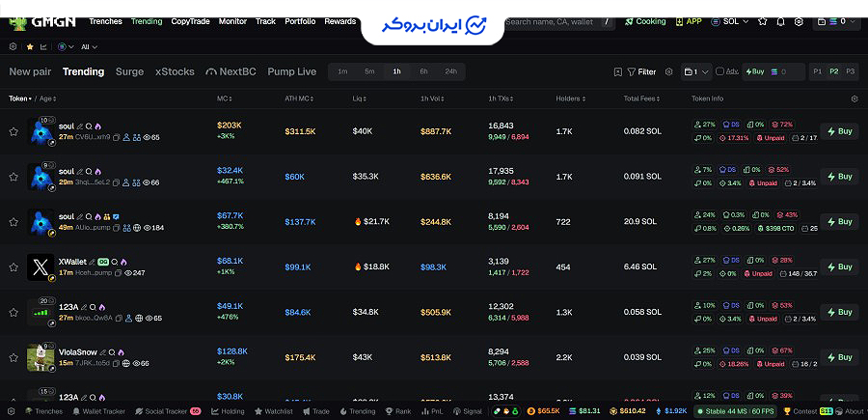Expand the wallet count 1 dropdown

click(696, 71)
